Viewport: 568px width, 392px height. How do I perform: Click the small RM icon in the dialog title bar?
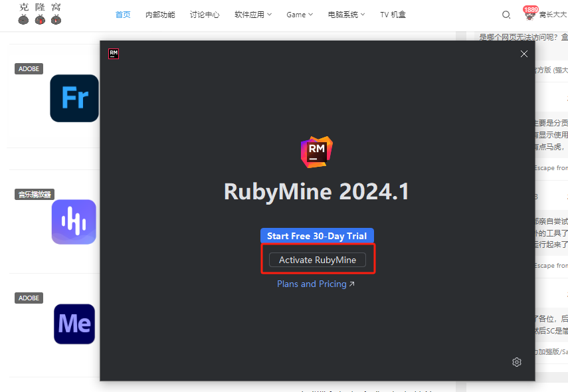(x=114, y=54)
